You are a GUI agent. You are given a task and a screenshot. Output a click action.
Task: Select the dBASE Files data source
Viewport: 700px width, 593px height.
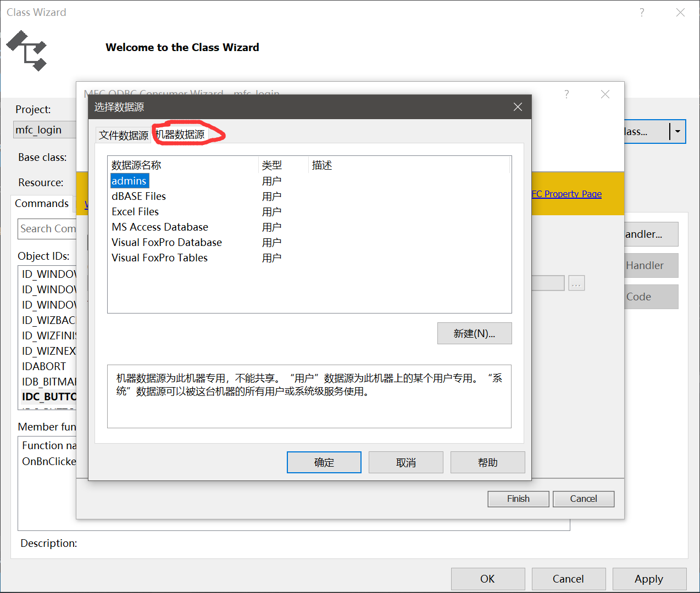pos(138,196)
